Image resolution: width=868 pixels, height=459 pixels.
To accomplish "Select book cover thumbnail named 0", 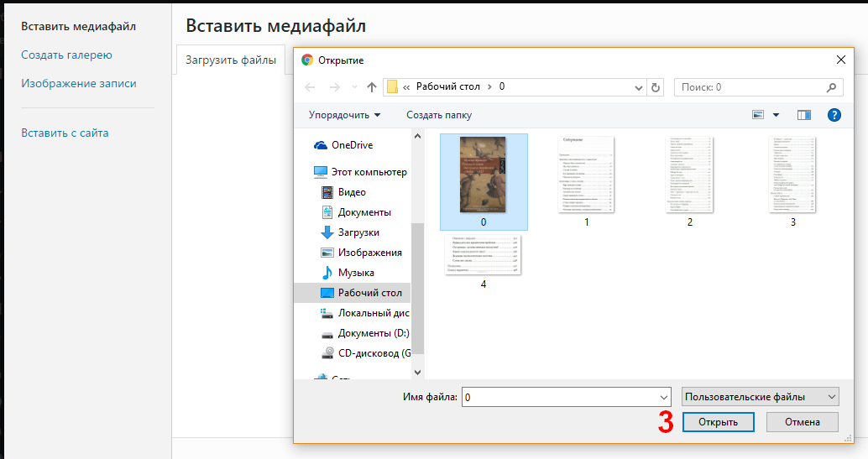I will pos(484,181).
